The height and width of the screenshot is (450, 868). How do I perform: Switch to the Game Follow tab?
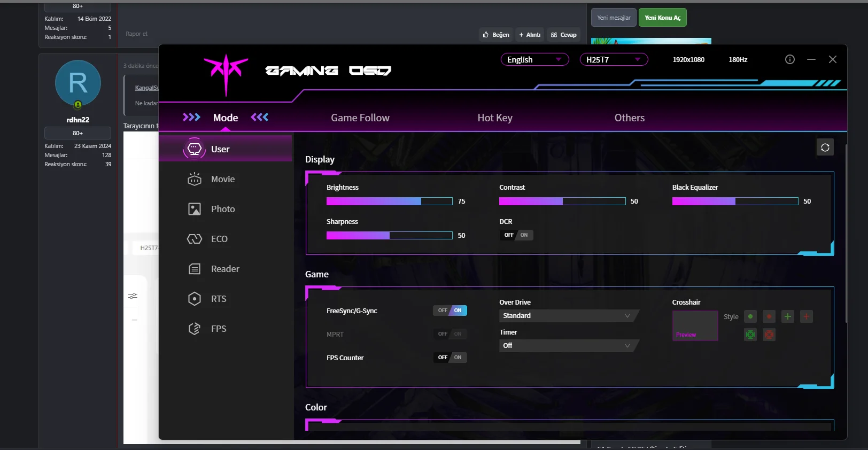(x=360, y=118)
